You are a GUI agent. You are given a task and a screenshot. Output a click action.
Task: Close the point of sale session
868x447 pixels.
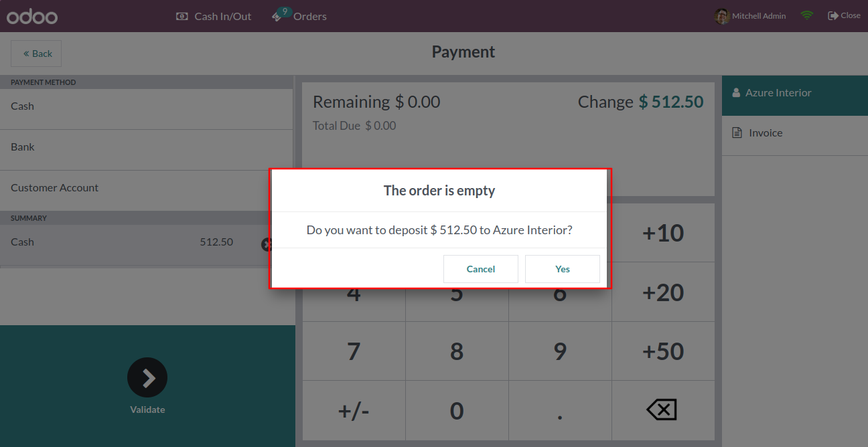tap(844, 15)
